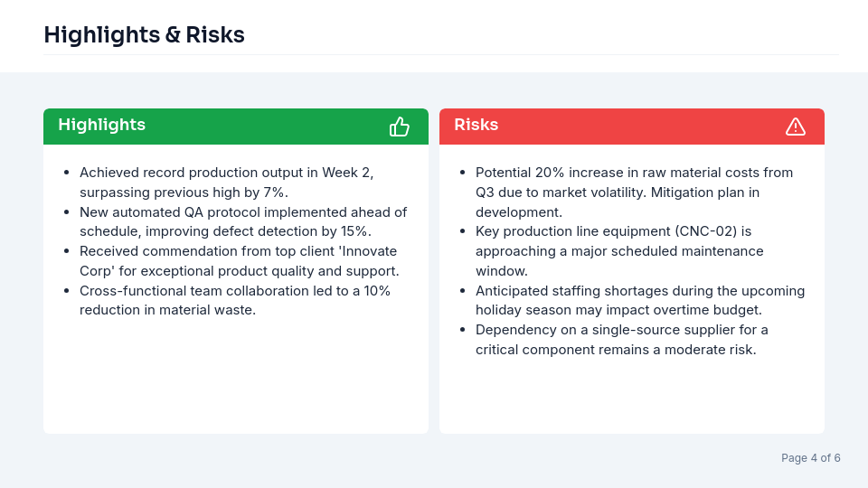Screen dimensions: 868x488
Task: Click the thumbs-up icon in Highlights header
Action: 400,127
